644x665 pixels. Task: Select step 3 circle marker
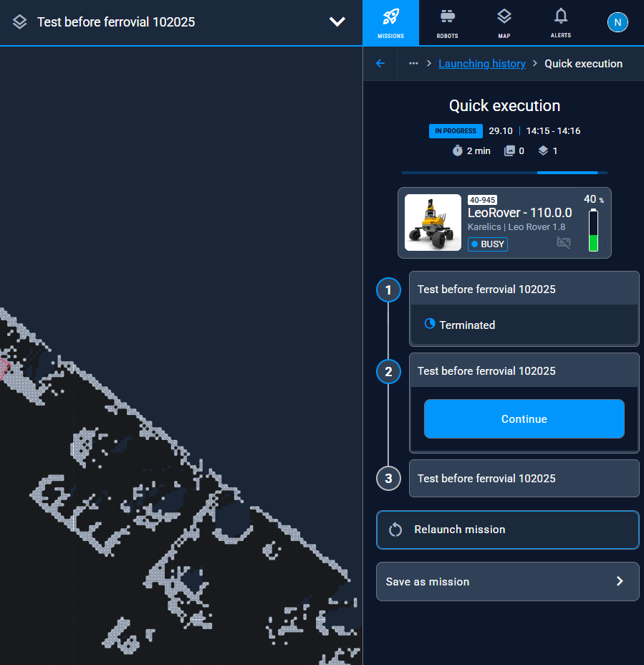[x=388, y=479]
